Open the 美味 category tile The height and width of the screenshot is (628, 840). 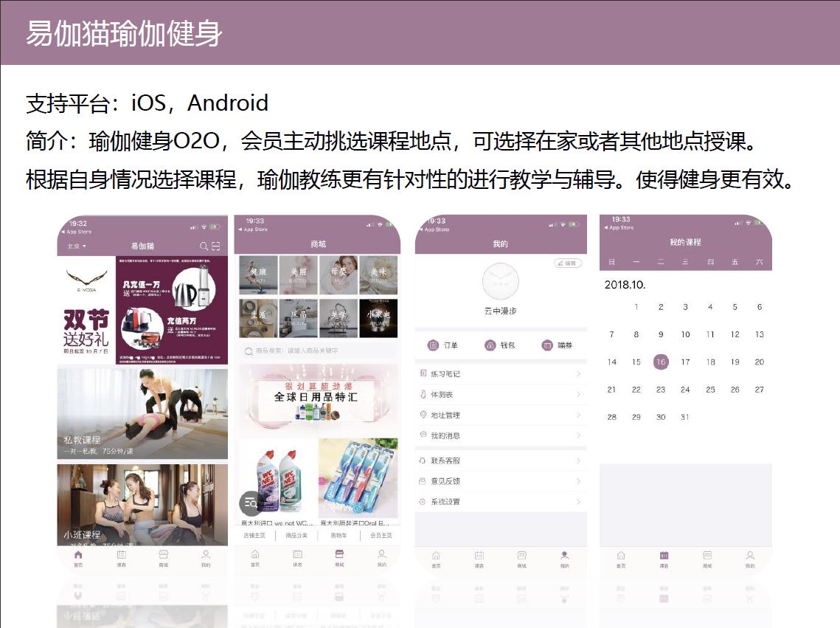pyautogui.click(x=379, y=275)
